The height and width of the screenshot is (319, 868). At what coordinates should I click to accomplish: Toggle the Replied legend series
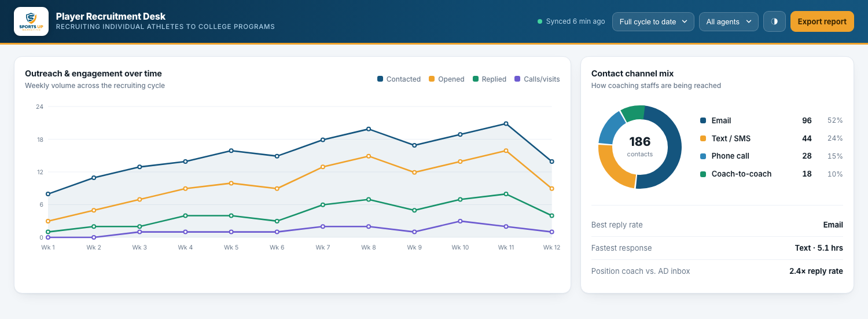(x=490, y=79)
